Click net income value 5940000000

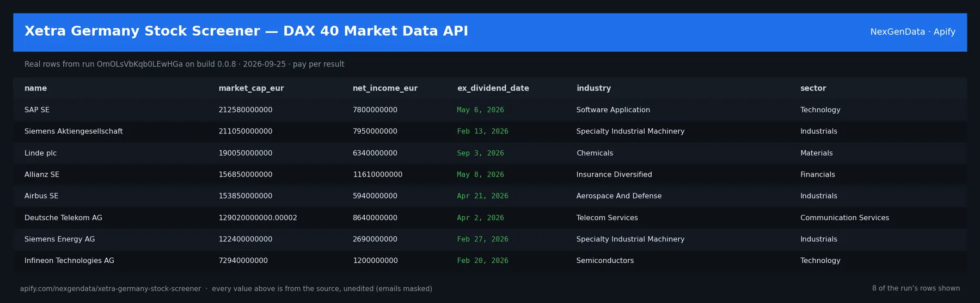click(x=375, y=196)
